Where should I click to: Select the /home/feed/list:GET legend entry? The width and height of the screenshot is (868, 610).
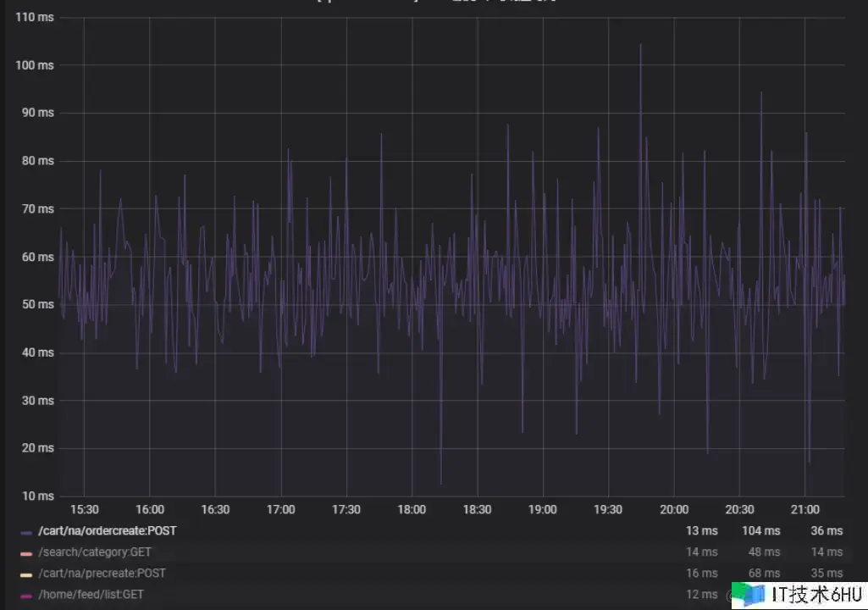tap(91, 595)
